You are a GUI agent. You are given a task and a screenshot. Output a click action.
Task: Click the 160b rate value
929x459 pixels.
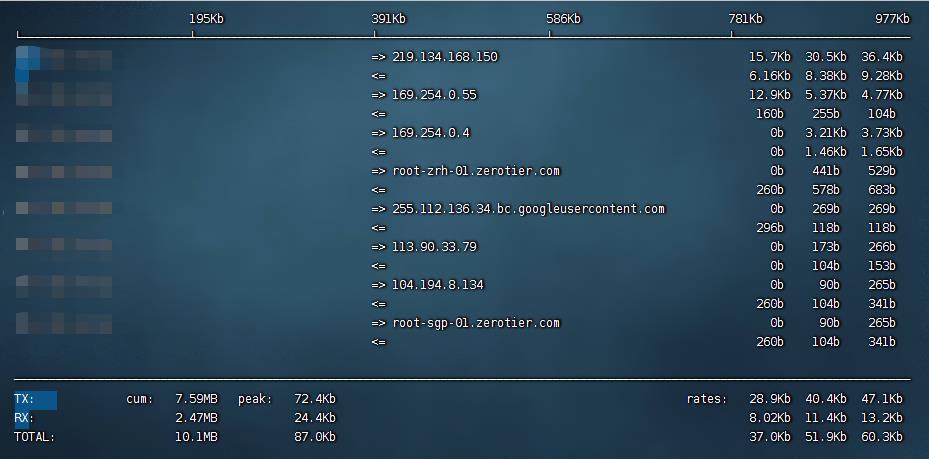tap(770, 114)
